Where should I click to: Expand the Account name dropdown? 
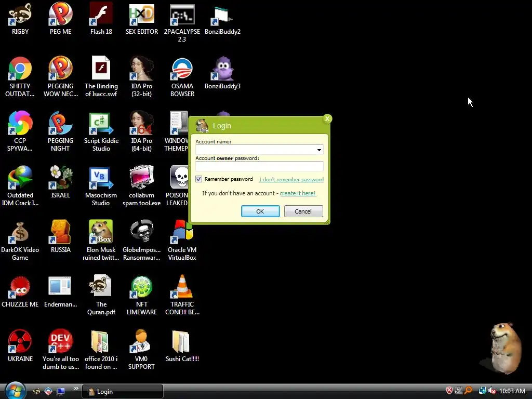coord(319,150)
